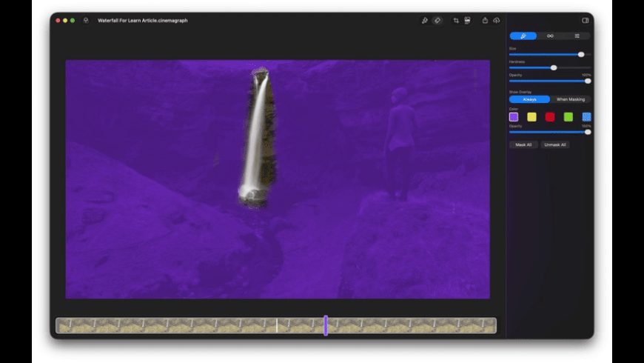This screenshot has width=644, height=363.
Task: Choose the blue dotted overlay swatch
Action: pyautogui.click(x=586, y=117)
